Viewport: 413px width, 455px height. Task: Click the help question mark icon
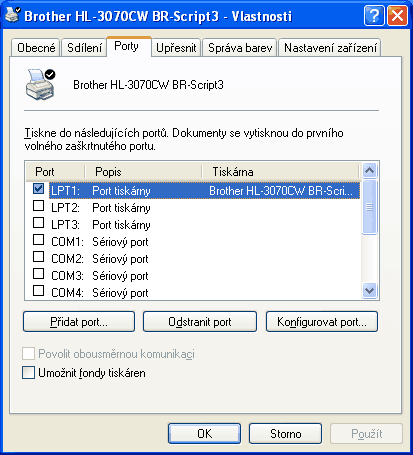[x=374, y=15]
